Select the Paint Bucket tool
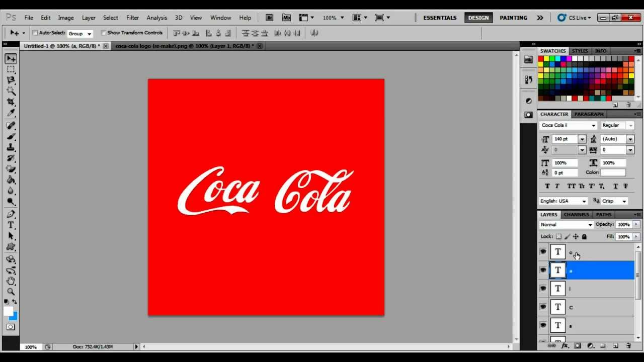644x362 pixels. tap(11, 180)
